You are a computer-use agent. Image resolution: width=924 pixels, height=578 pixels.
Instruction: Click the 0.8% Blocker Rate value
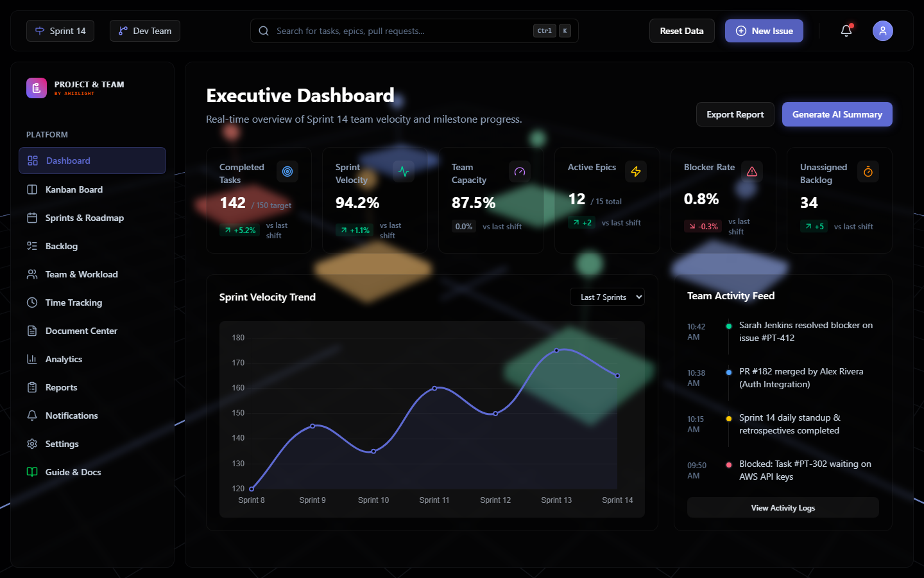click(701, 199)
